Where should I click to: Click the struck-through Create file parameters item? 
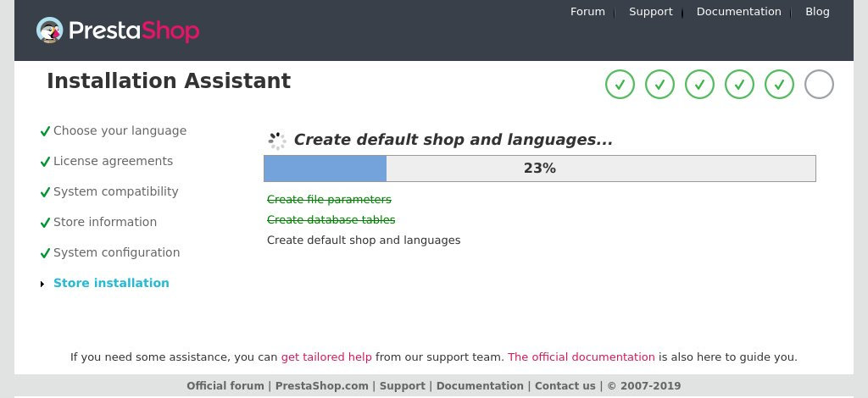click(329, 199)
